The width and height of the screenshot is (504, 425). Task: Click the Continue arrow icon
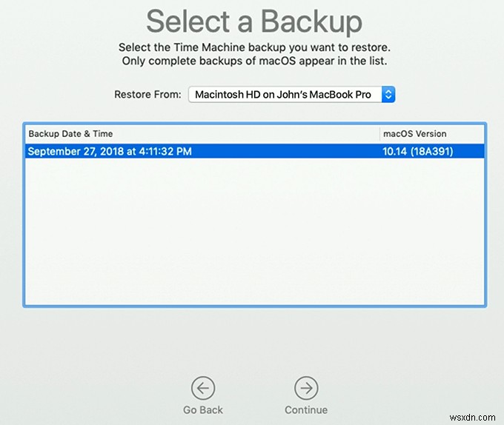point(306,388)
